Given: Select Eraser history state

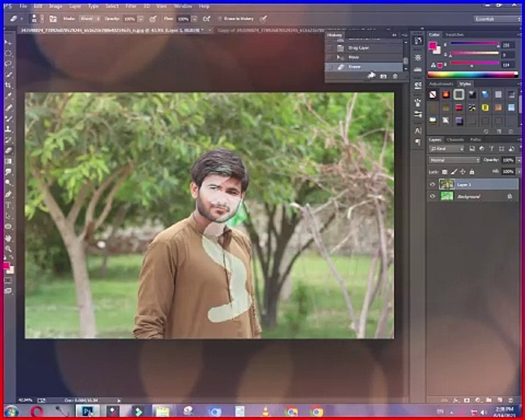Looking at the screenshot, I should 364,66.
